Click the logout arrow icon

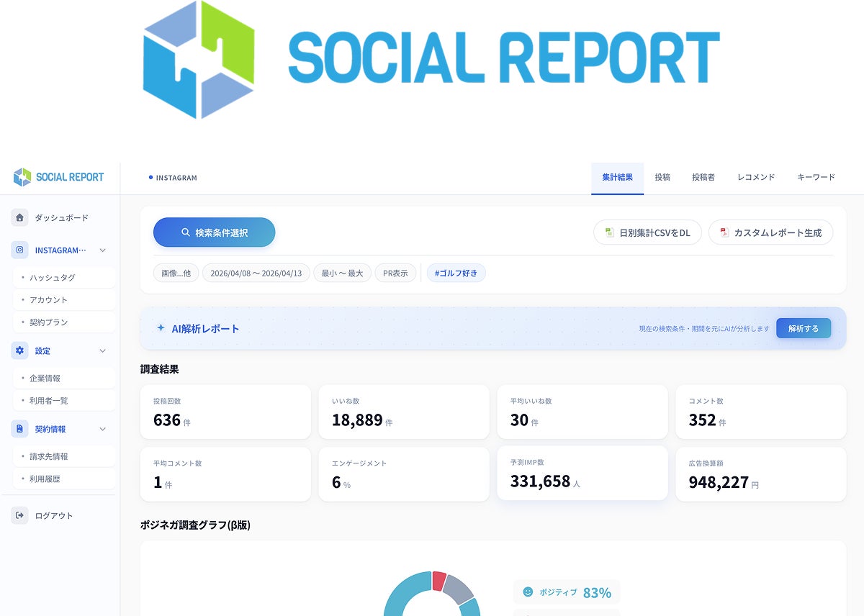[19, 515]
